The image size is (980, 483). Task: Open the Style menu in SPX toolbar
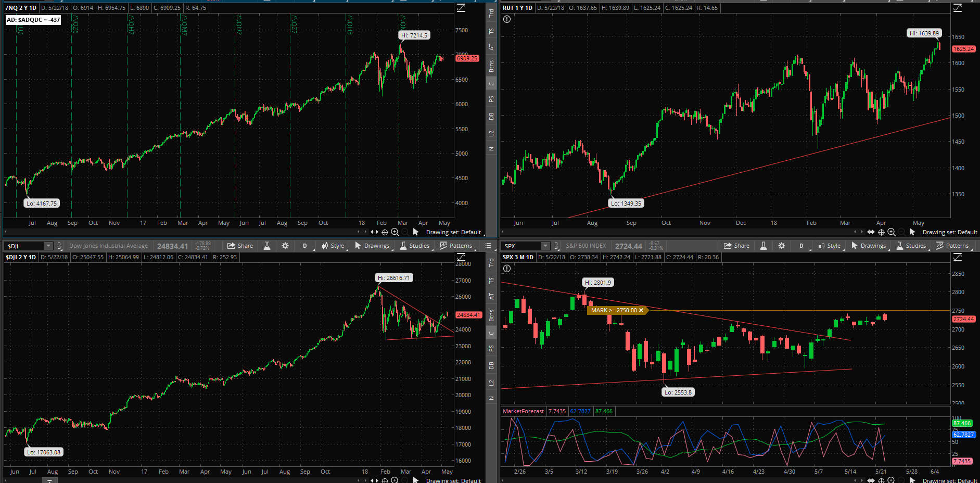click(x=830, y=246)
